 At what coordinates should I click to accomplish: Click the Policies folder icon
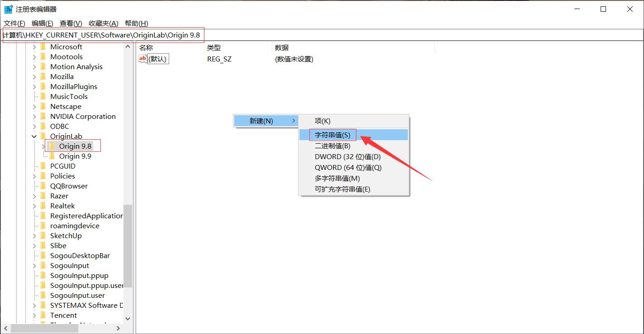click(43, 176)
